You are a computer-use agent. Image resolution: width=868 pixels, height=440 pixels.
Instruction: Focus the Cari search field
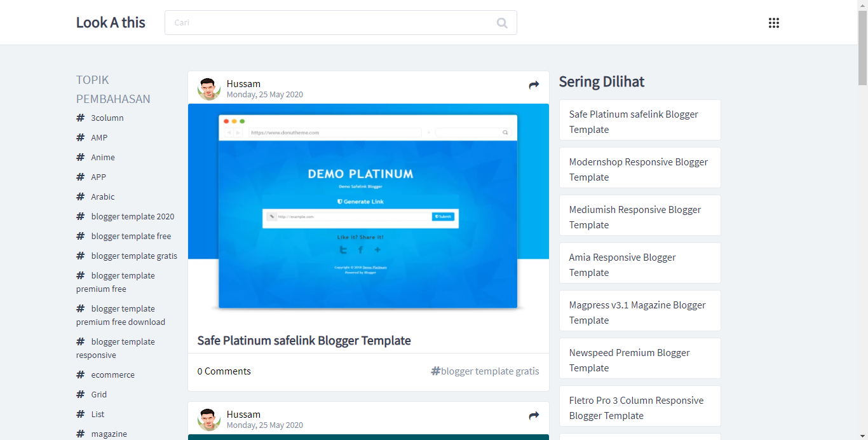point(341,22)
